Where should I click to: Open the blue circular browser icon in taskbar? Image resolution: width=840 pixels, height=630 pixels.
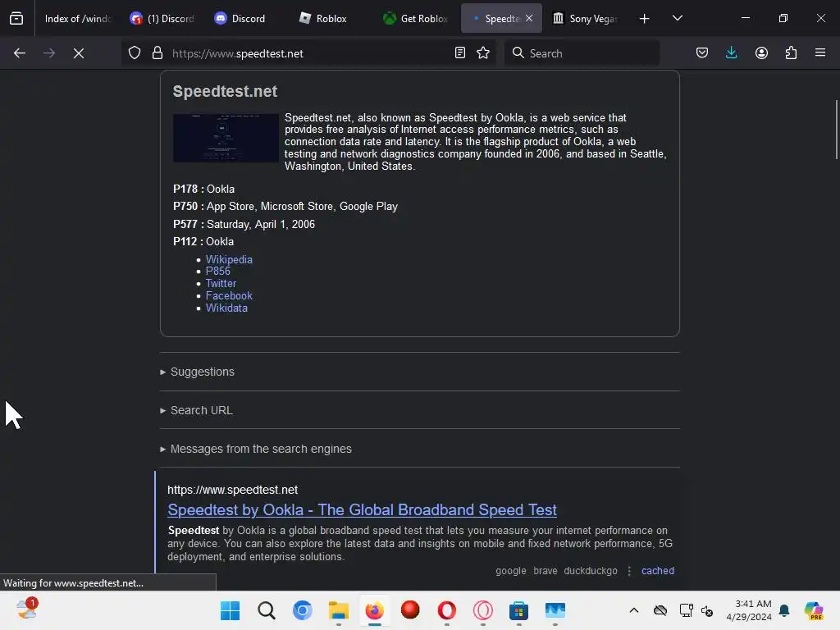coord(302,610)
